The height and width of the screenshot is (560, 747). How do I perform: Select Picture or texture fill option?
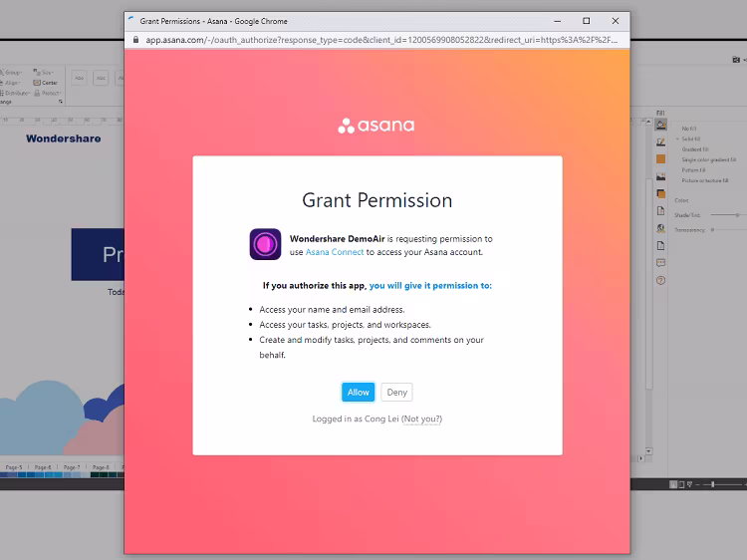tap(704, 181)
